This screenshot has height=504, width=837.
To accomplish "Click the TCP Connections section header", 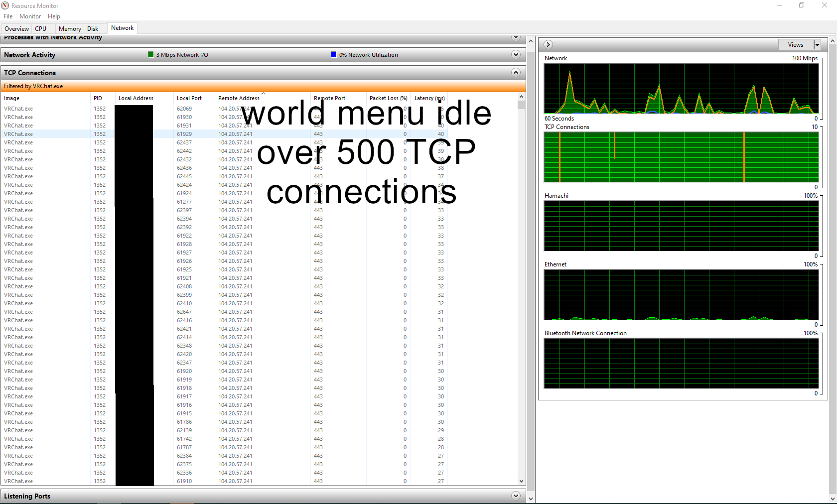I will pyautogui.click(x=263, y=73).
